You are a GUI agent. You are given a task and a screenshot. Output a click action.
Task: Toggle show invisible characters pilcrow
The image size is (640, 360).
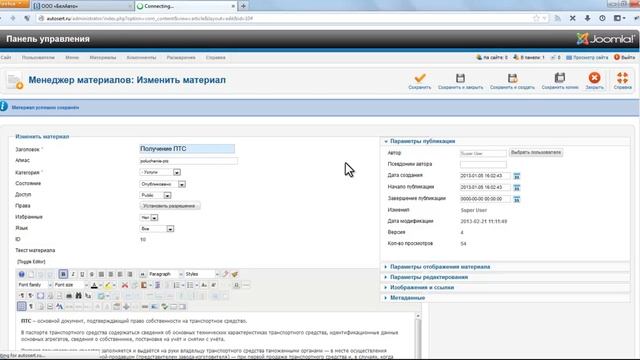(31, 307)
